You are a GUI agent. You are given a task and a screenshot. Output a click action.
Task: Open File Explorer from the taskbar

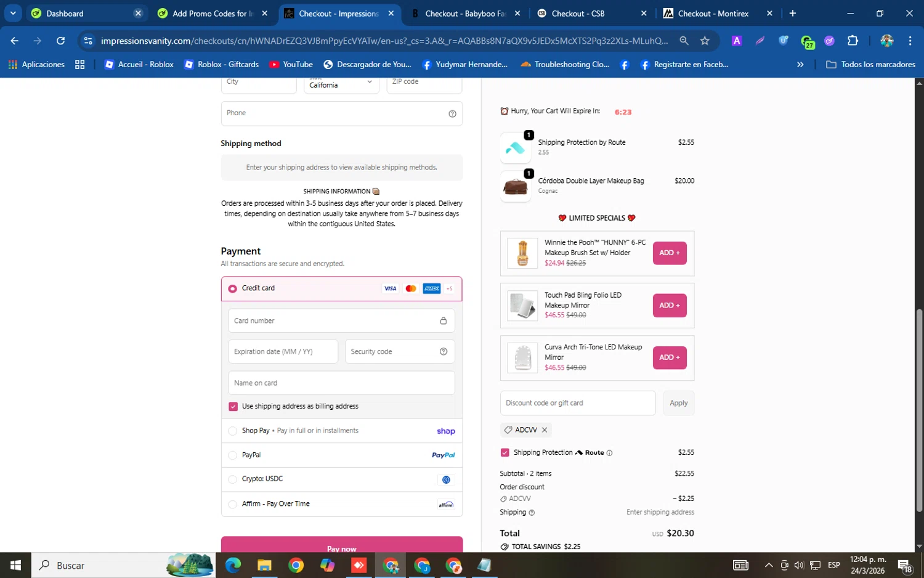point(264,565)
